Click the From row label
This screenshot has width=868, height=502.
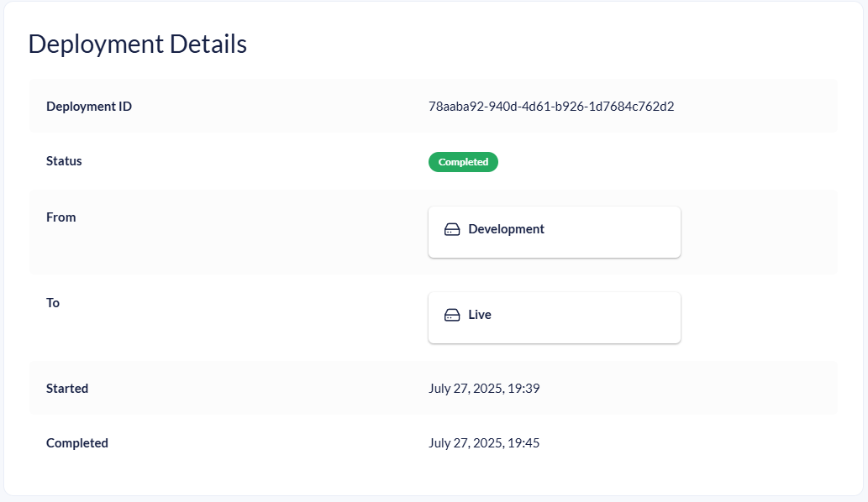tap(61, 217)
